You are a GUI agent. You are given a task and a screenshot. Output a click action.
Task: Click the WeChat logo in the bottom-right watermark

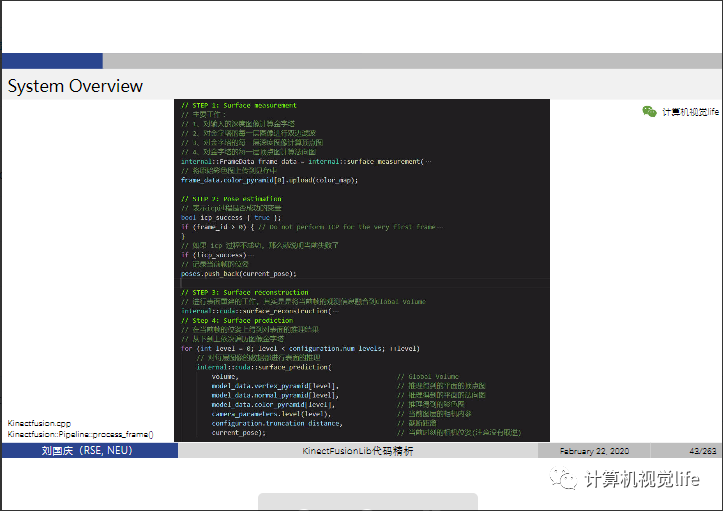pyautogui.click(x=567, y=480)
